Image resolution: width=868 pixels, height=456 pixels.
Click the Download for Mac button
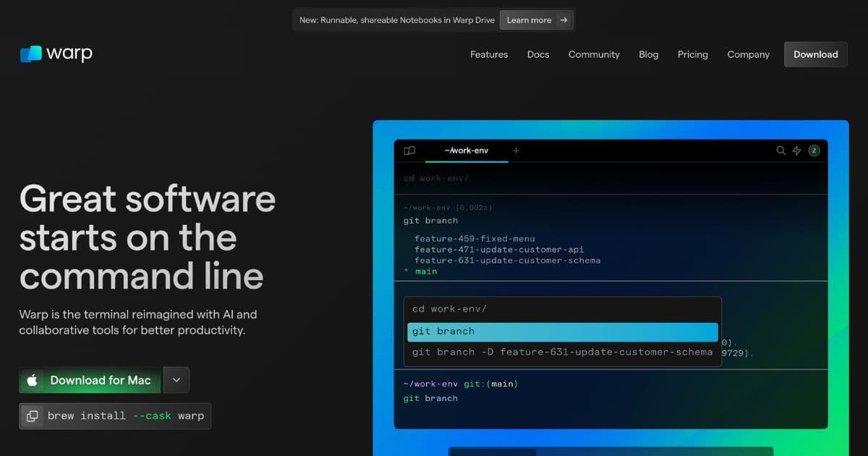coord(90,380)
